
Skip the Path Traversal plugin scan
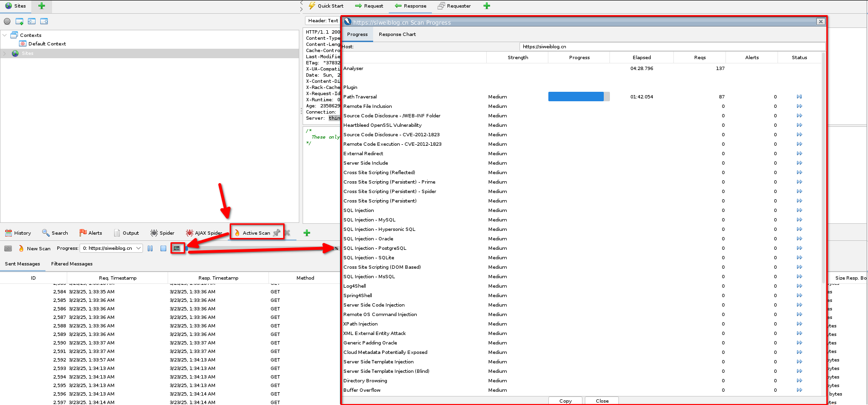[799, 97]
